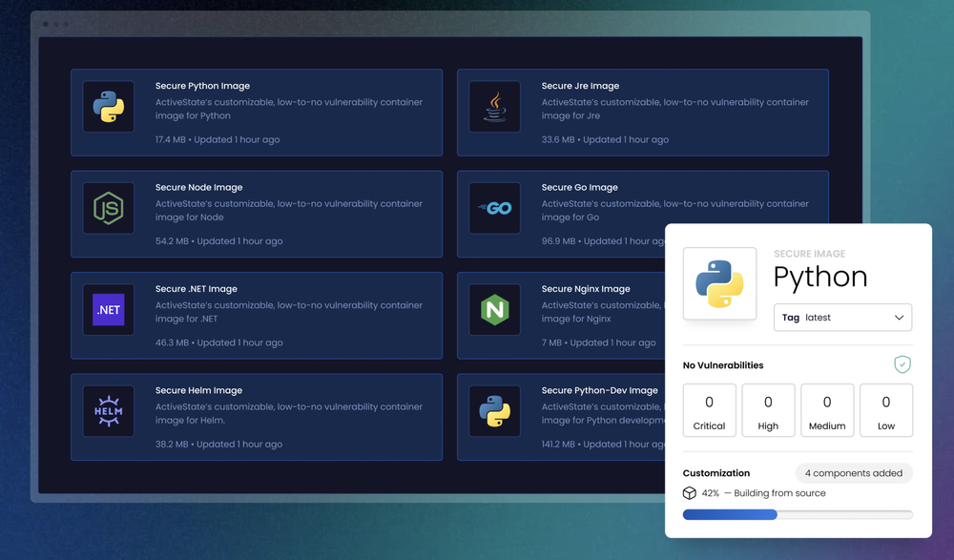Screen dimensions: 954x560
Task: Select the Critical vulnerabilities counter box
Action: [709, 410]
